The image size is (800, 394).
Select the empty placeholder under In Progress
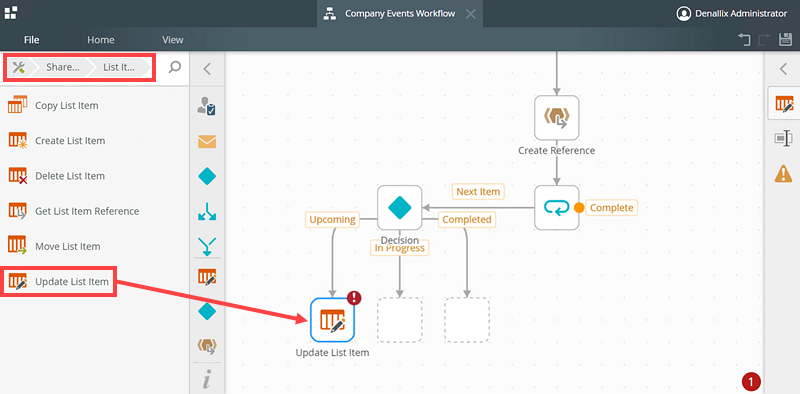pos(399,320)
